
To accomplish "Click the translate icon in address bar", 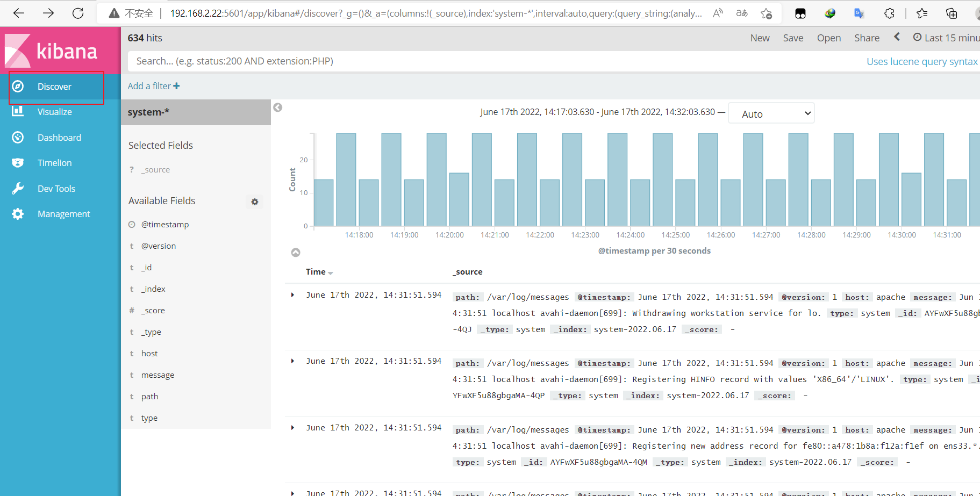I will [742, 13].
